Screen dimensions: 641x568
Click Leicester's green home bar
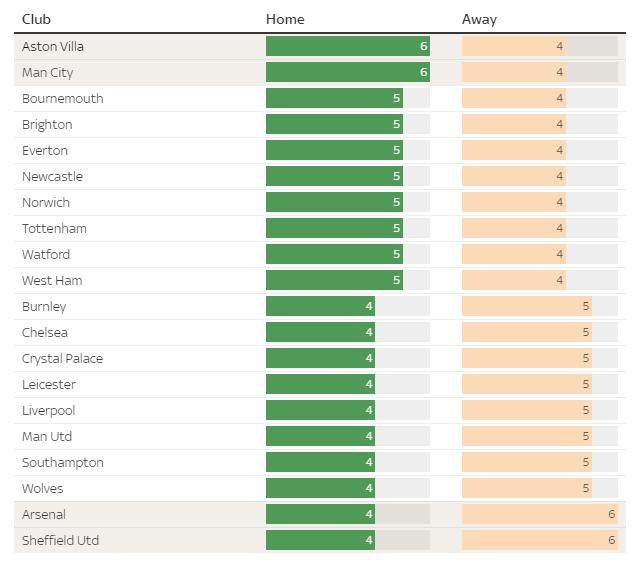coord(320,384)
